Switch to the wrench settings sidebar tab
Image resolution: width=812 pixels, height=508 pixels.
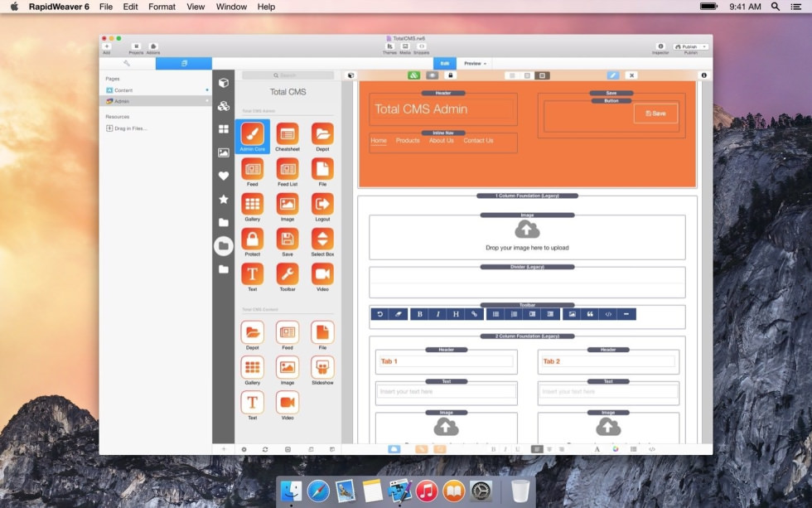click(x=127, y=63)
